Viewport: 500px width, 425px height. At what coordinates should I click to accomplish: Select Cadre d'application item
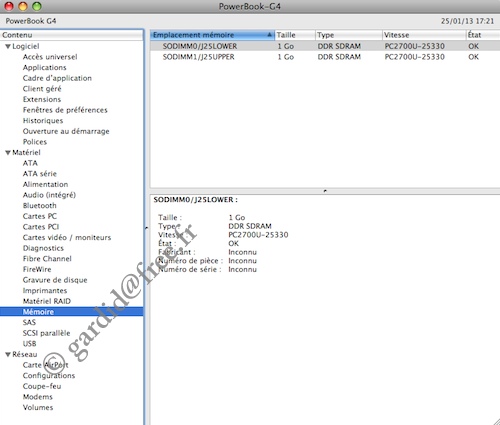coord(57,78)
